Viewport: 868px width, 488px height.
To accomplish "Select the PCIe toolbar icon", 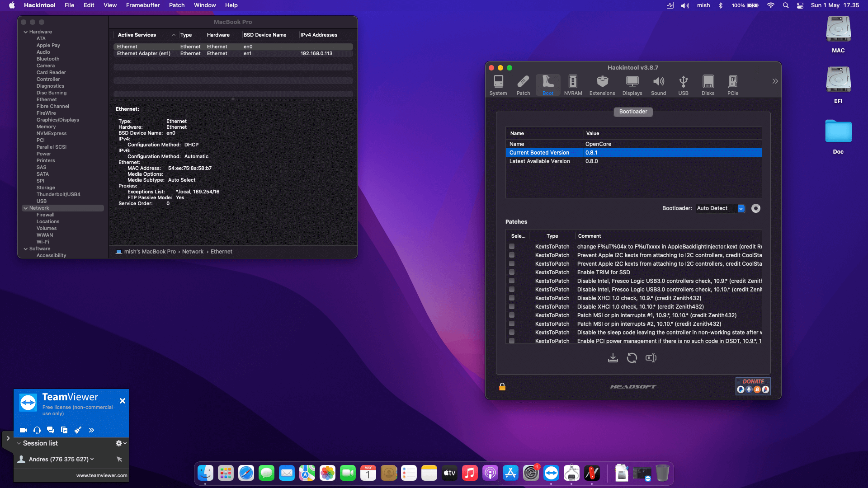I will point(733,85).
